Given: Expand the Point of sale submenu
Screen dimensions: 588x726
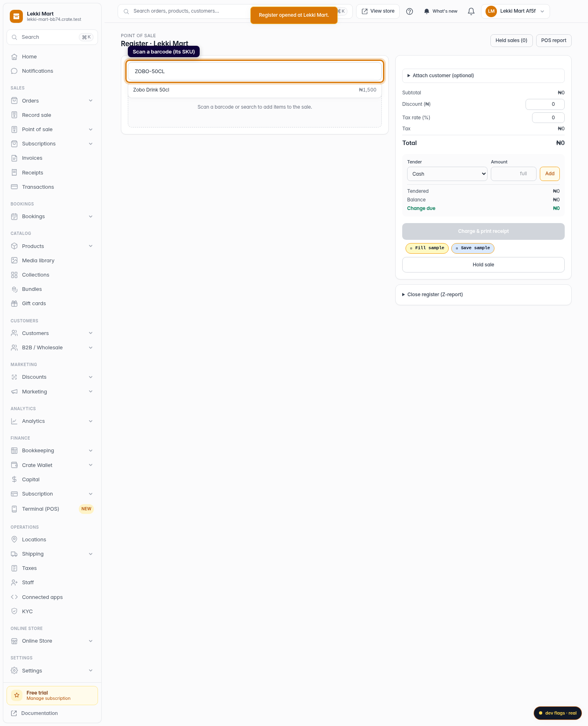Looking at the screenshot, I should coord(91,130).
